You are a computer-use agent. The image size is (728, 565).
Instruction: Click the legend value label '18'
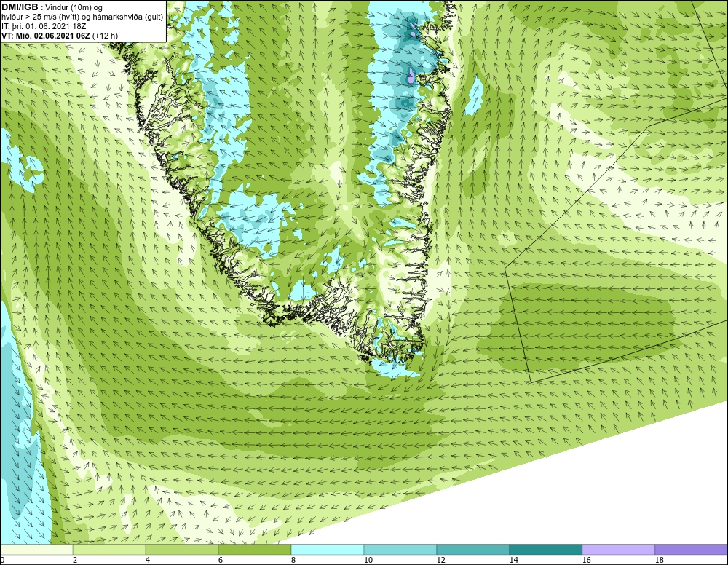660,560
